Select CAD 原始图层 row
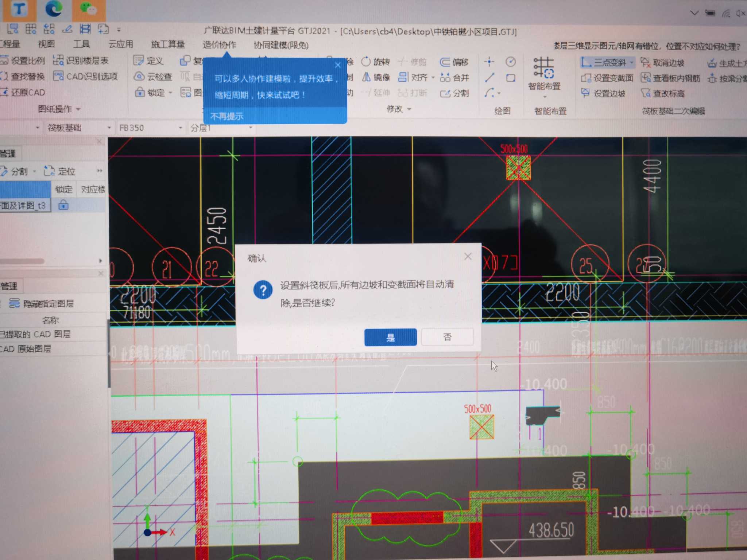 coord(53,349)
